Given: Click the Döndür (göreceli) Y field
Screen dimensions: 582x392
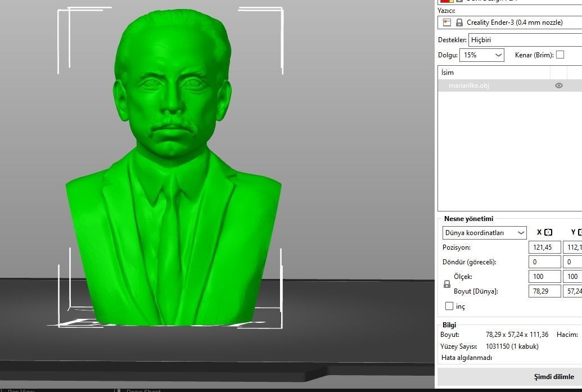Looking at the screenshot, I should pyautogui.click(x=572, y=262).
